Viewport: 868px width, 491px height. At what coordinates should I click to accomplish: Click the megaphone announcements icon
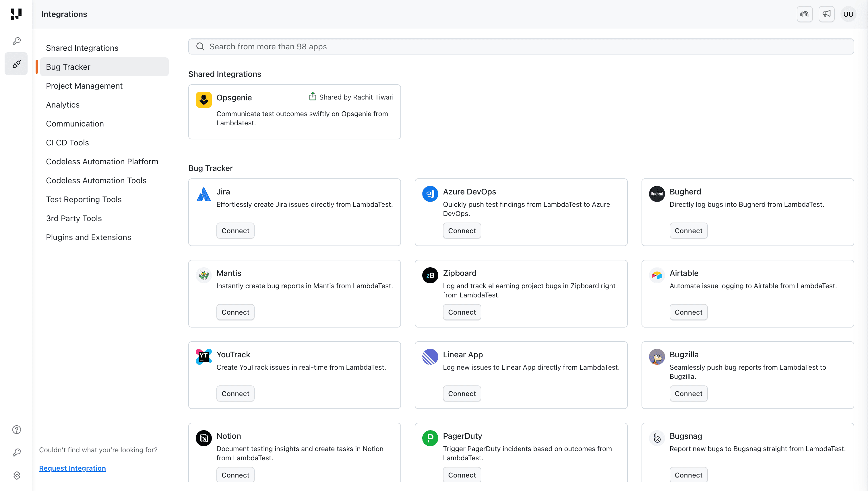(826, 14)
